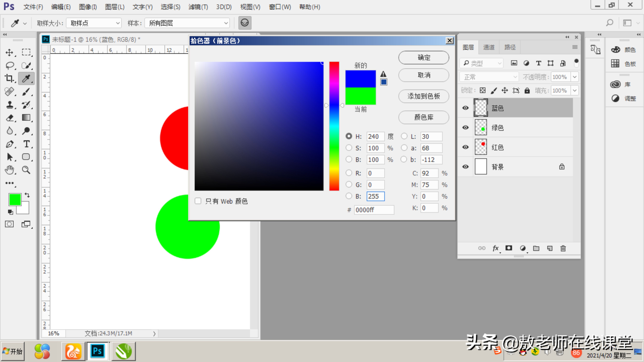Expand the layer opacity 100% dropdown arrow

(x=575, y=77)
